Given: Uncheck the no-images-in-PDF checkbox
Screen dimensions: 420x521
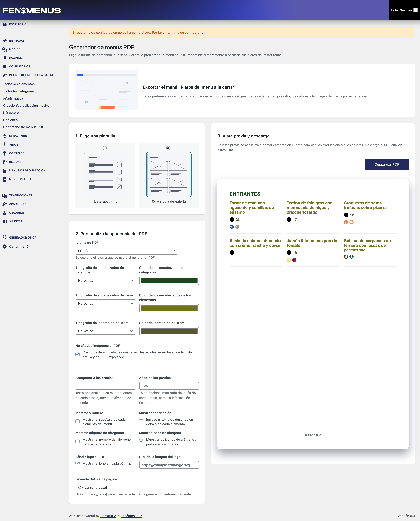Looking at the screenshot, I should coord(77,354).
